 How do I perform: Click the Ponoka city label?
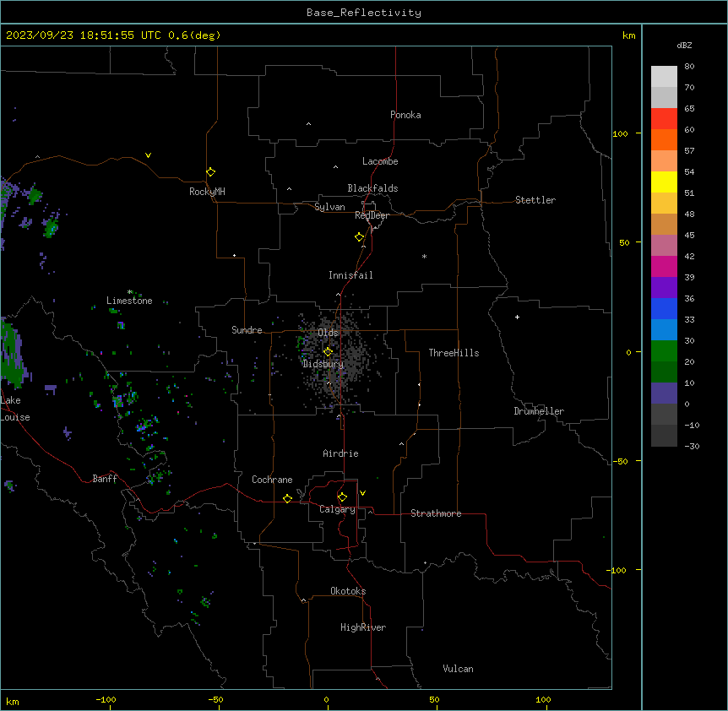405,115
